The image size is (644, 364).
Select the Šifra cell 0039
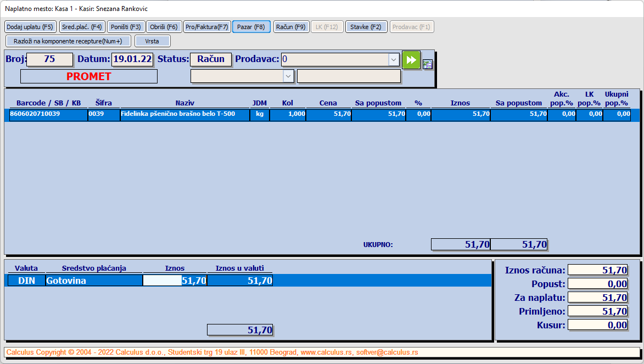(104, 114)
